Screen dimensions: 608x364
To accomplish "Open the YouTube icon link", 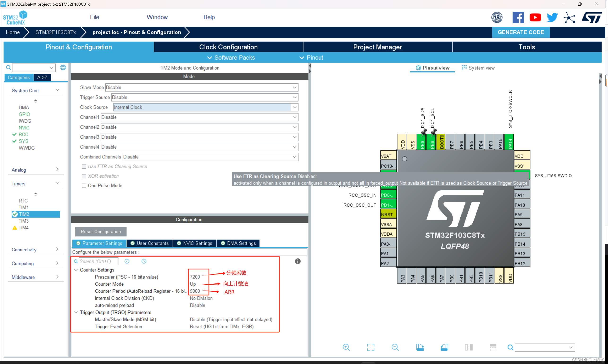I will point(535,18).
